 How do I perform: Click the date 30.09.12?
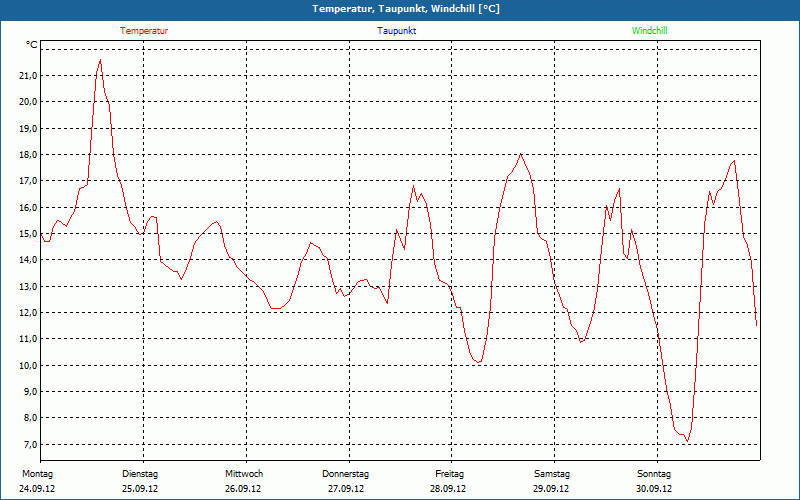point(654,489)
